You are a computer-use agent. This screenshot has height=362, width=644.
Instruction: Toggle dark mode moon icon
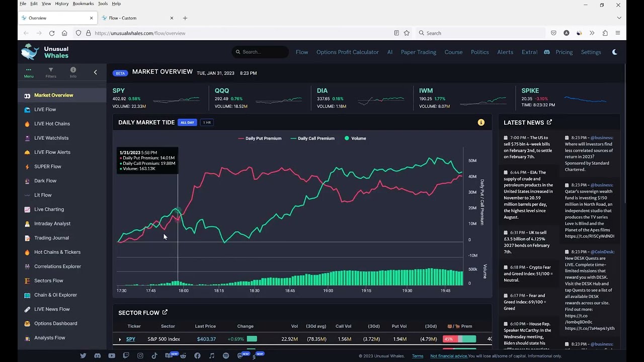point(615,52)
